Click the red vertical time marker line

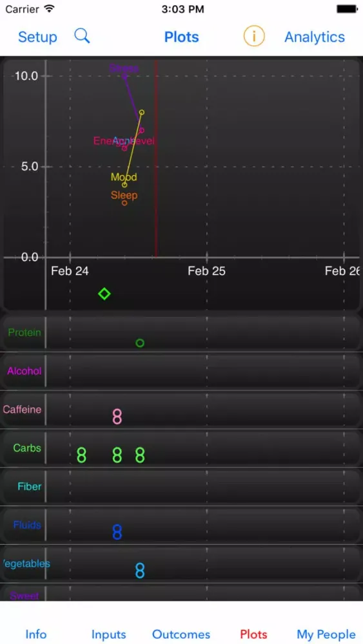point(156,158)
